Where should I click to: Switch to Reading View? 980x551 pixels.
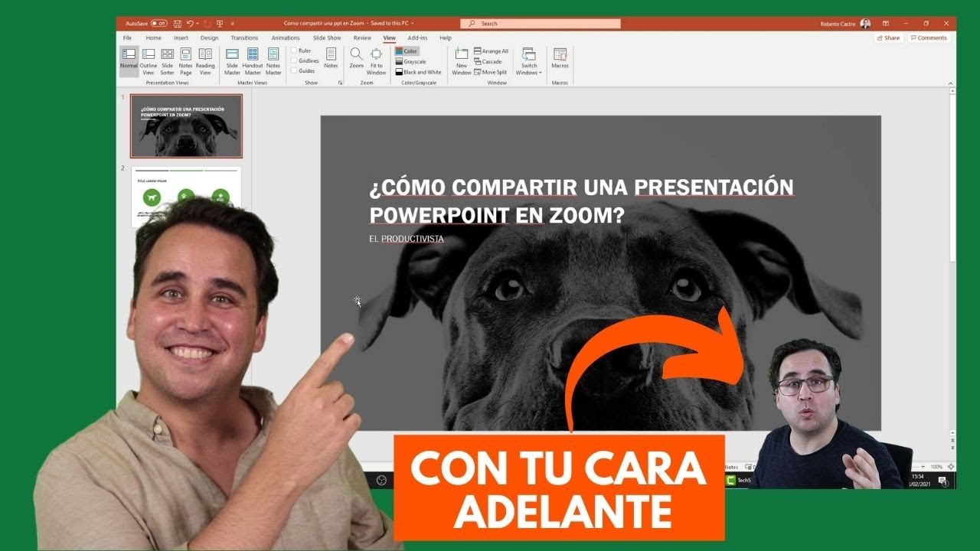click(205, 61)
